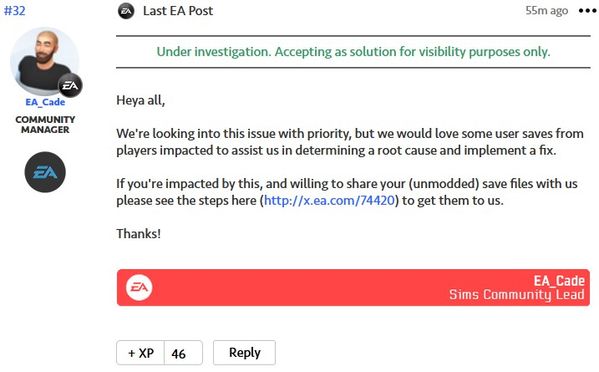Click the Heya all greeting text
599x372 pixels.
pyautogui.click(x=141, y=100)
